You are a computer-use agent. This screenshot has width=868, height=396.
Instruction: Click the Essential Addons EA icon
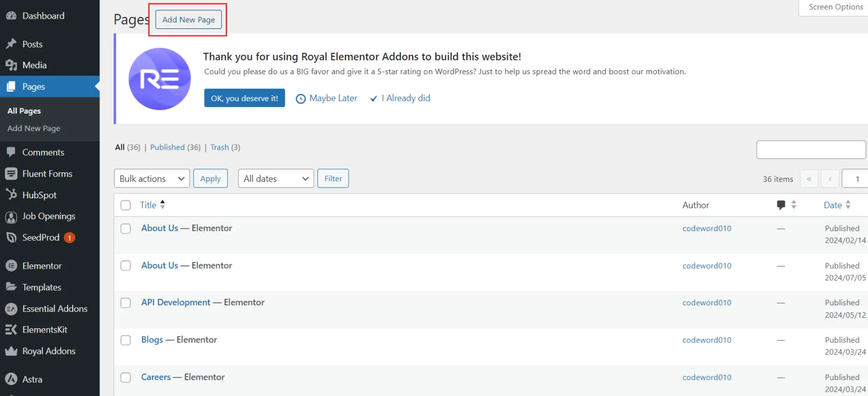coord(11,309)
